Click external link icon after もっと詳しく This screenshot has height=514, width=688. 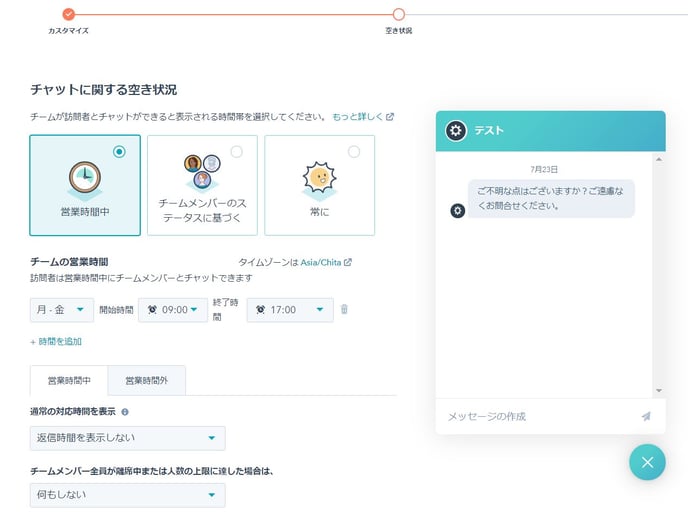click(x=390, y=117)
